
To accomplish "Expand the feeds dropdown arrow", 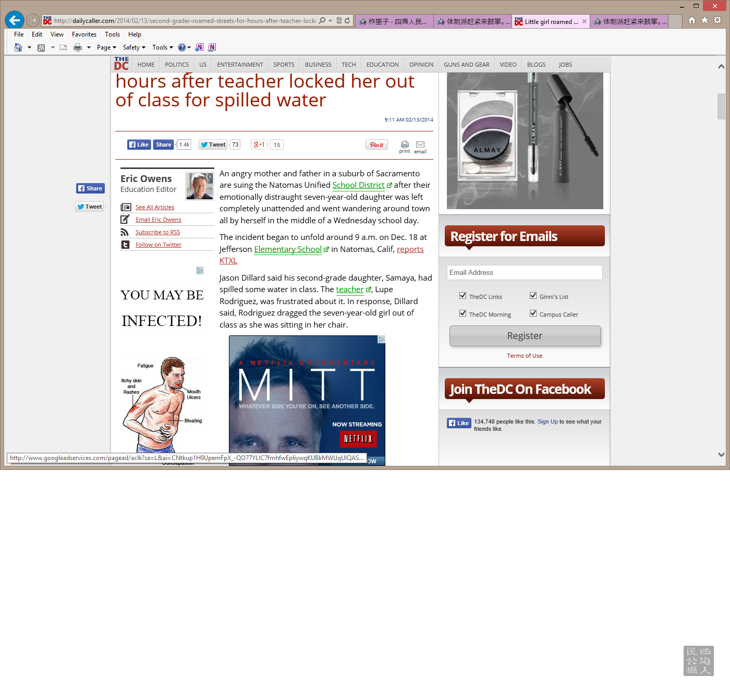I will point(53,47).
